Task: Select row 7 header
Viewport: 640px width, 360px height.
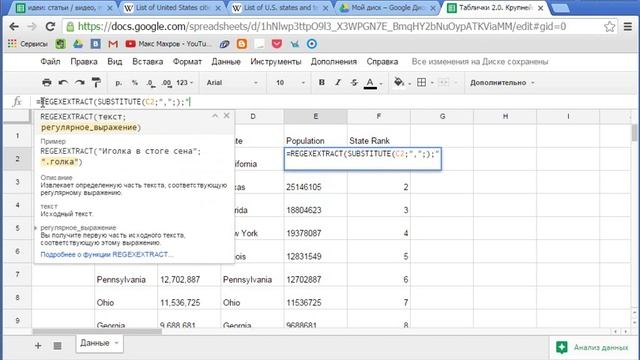Action: pos(17,274)
